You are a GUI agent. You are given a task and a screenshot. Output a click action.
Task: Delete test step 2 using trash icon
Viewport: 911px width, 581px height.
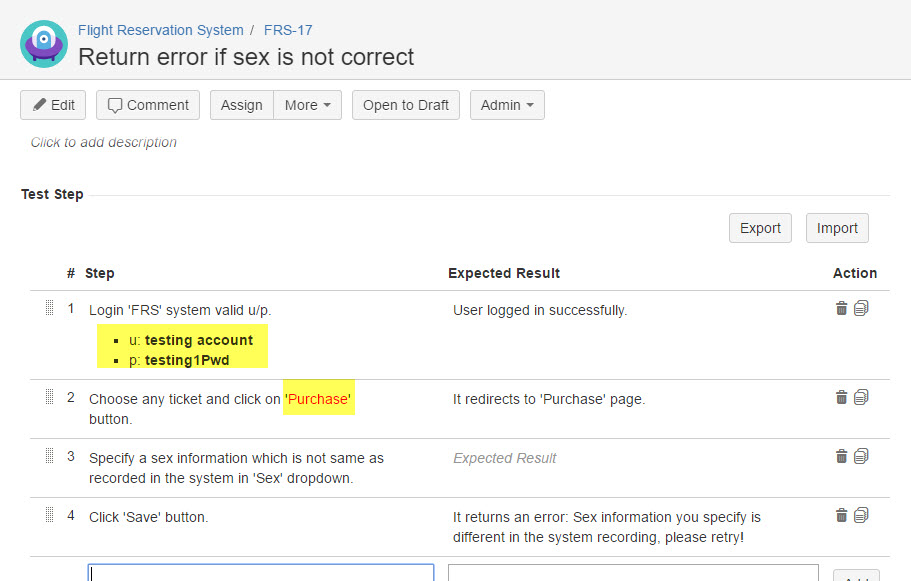pos(841,398)
